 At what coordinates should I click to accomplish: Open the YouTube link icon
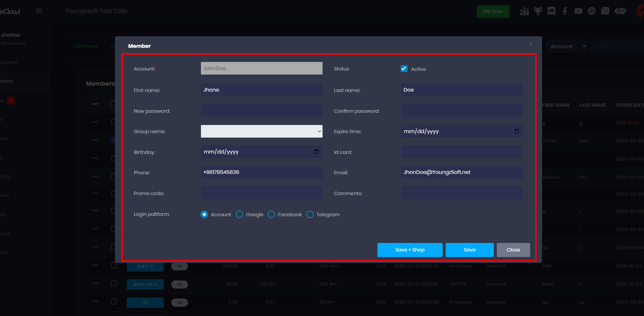[x=578, y=11]
